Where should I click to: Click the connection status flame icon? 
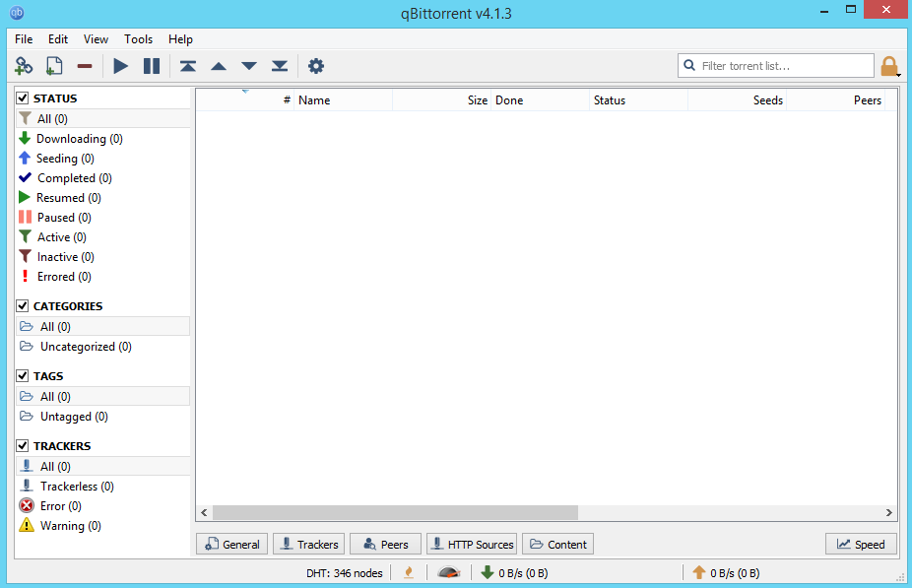(409, 573)
